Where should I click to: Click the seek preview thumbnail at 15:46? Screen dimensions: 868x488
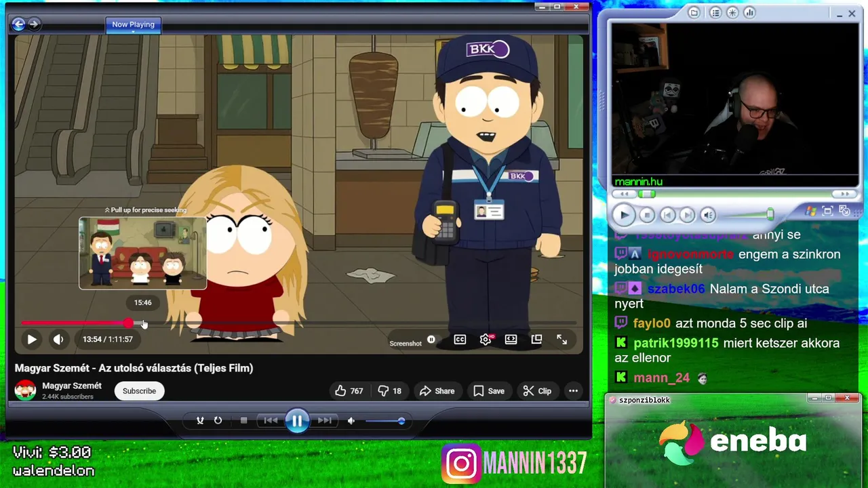(142, 253)
